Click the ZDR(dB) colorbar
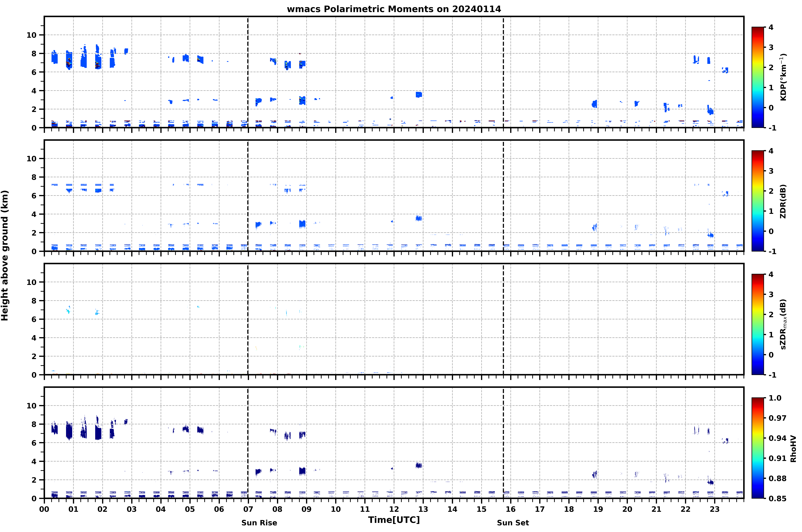 click(x=758, y=201)
